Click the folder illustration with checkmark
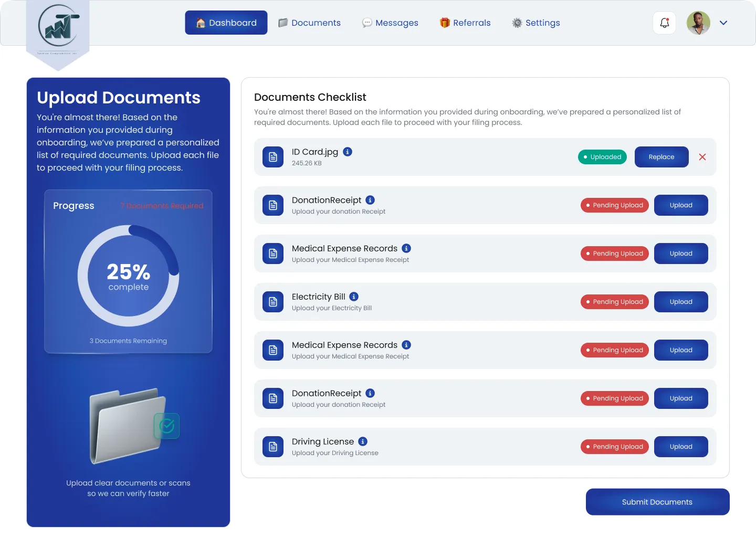Viewport: 756px width, 538px height. (133, 426)
